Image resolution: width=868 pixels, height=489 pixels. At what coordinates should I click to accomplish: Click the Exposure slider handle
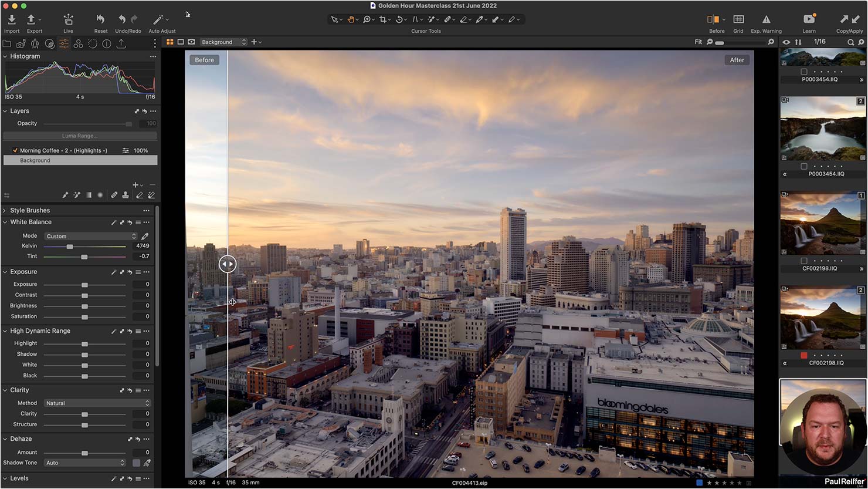click(84, 285)
